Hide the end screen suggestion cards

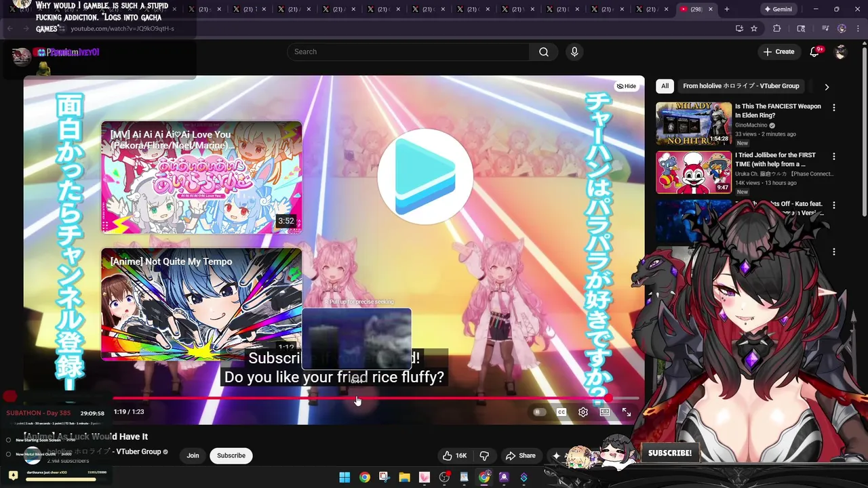click(626, 86)
